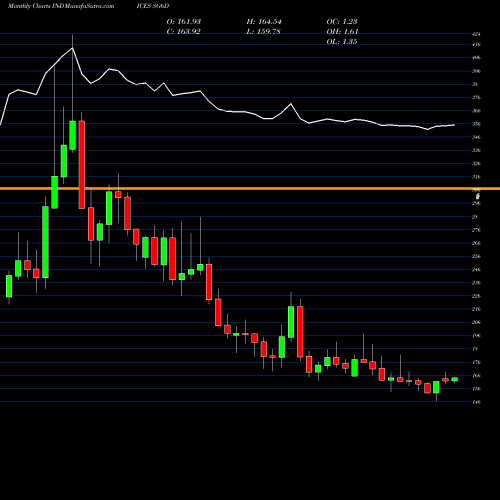This screenshot has height=500, width=500.
Task: Click the 416 price axis label
Action: (477, 44)
